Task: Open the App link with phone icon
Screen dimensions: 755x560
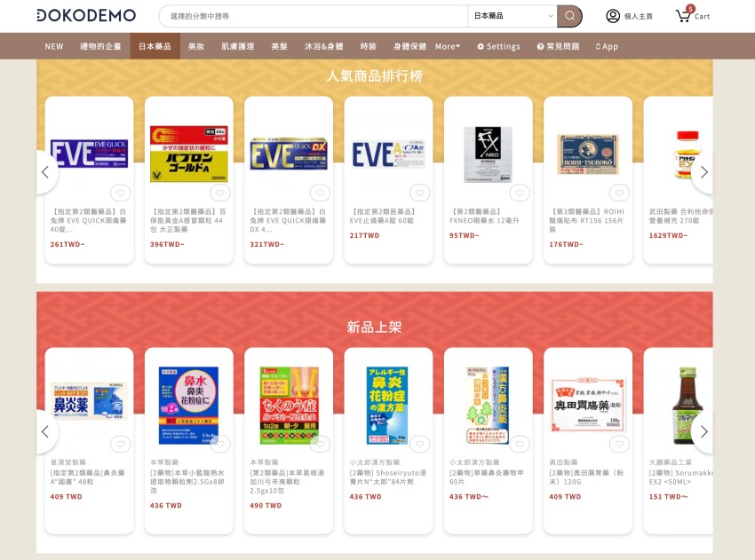Action: (x=607, y=47)
